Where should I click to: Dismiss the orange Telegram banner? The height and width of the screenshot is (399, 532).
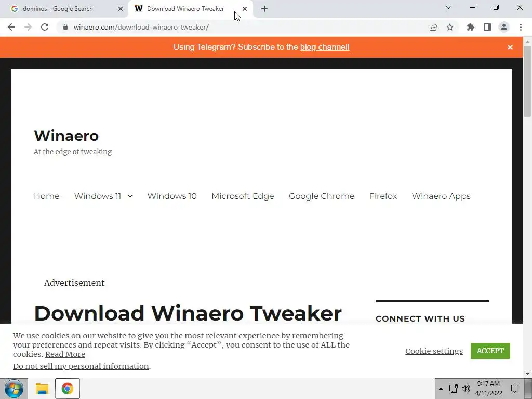click(x=510, y=47)
